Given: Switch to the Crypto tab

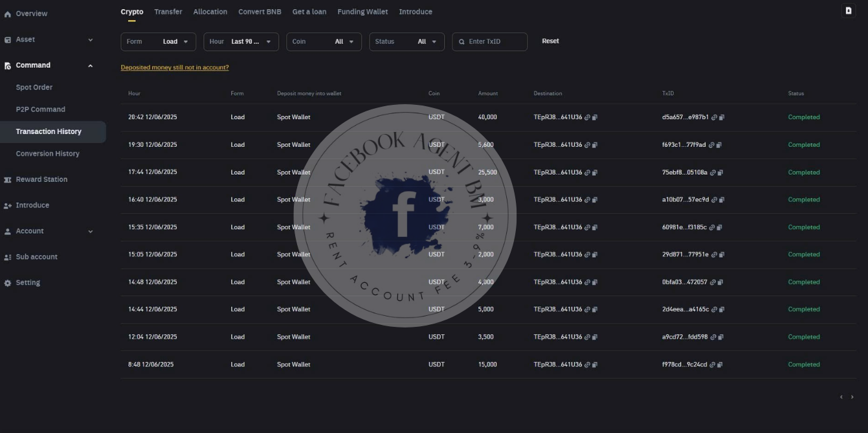Looking at the screenshot, I should click(132, 12).
